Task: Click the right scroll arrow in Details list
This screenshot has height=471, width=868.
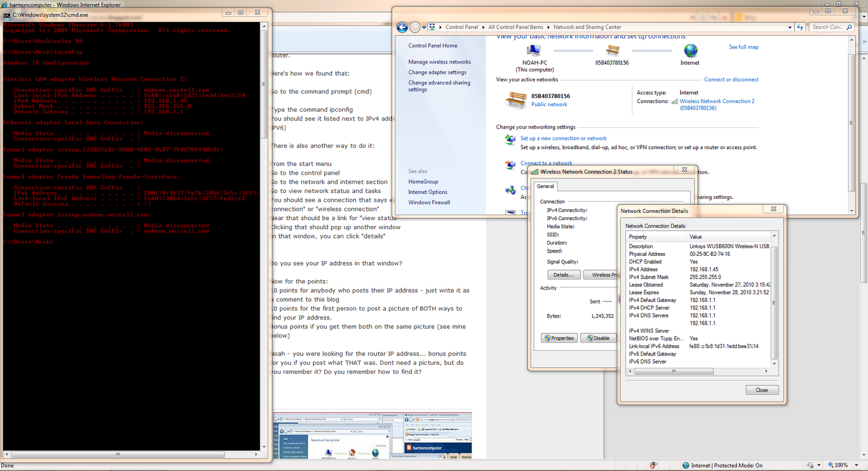Action: pyautogui.click(x=767, y=371)
